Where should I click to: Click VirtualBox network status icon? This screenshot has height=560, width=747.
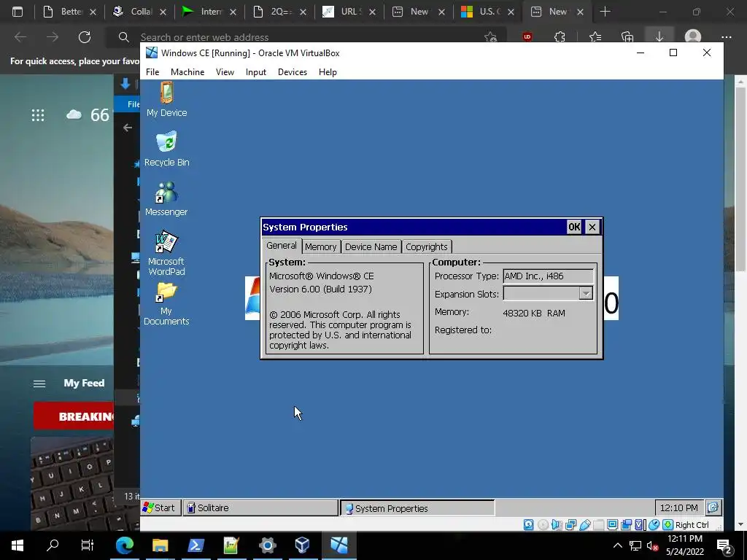(x=570, y=525)
